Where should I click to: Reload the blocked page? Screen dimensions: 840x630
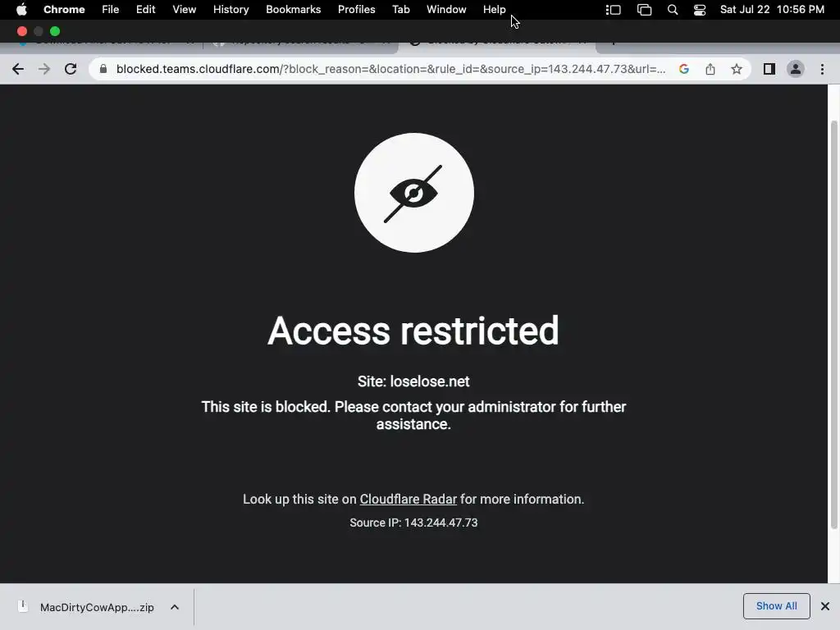71,69
